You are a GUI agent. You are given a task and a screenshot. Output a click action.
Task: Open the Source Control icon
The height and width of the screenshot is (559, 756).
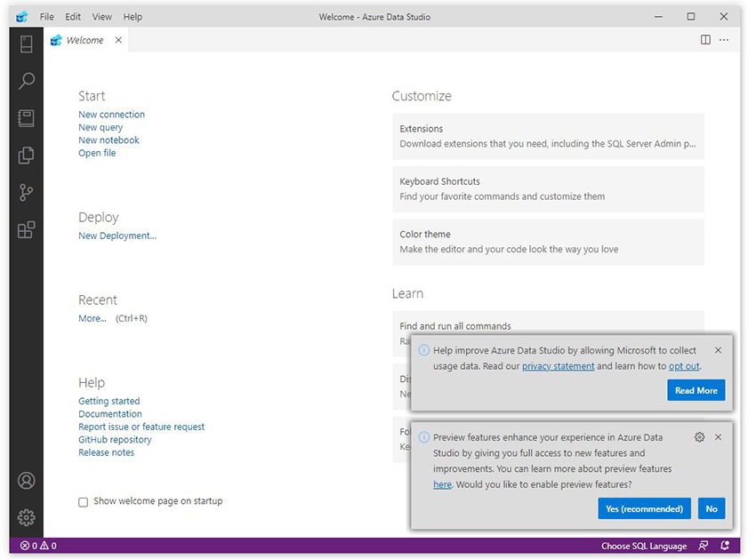27,193
